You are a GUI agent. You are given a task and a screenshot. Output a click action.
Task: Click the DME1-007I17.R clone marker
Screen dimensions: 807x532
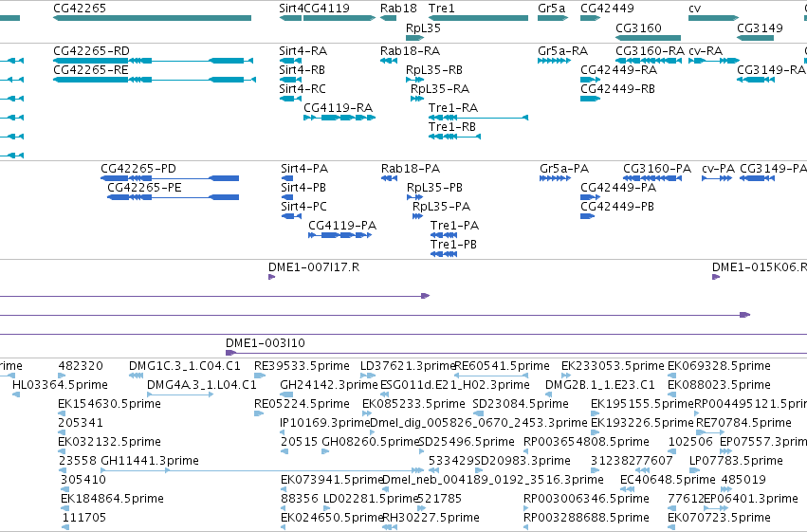272,277
